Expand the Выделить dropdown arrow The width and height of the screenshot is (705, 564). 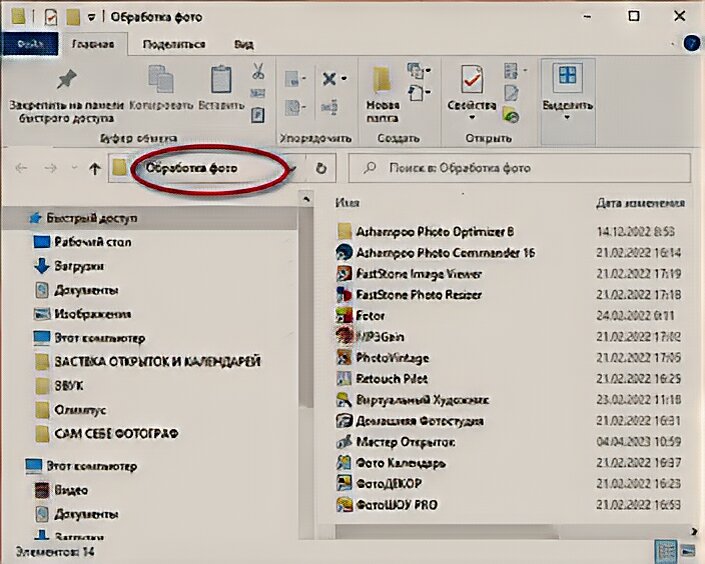click(x=567, y=118)
